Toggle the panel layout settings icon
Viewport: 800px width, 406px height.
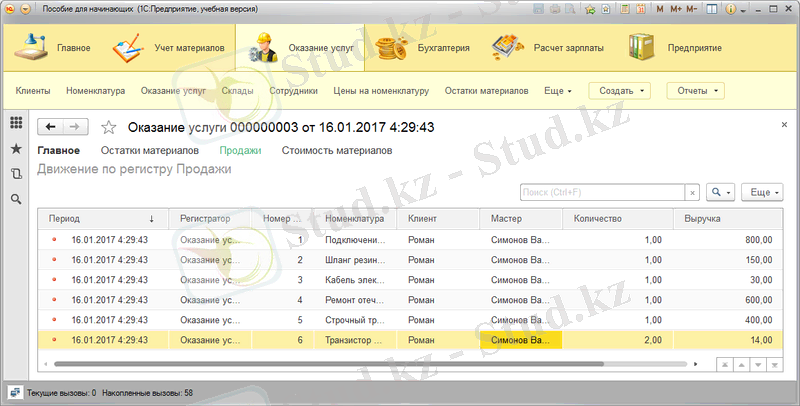[x=712, y=9]
